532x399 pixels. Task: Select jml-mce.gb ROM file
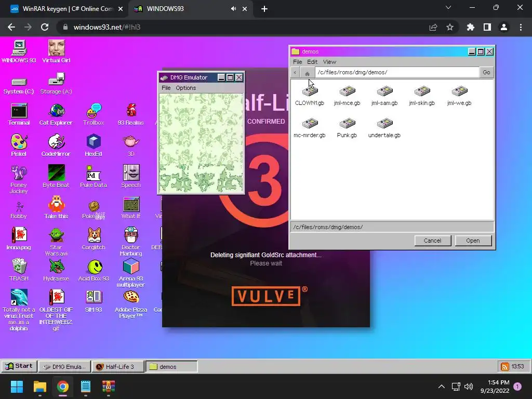tap(347, 96)
